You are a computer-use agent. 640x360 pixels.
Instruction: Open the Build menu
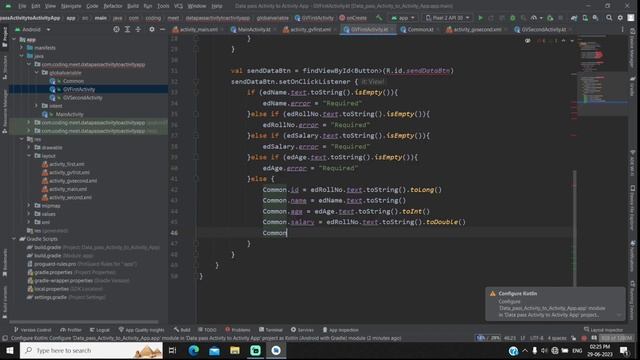pos(133,6)
